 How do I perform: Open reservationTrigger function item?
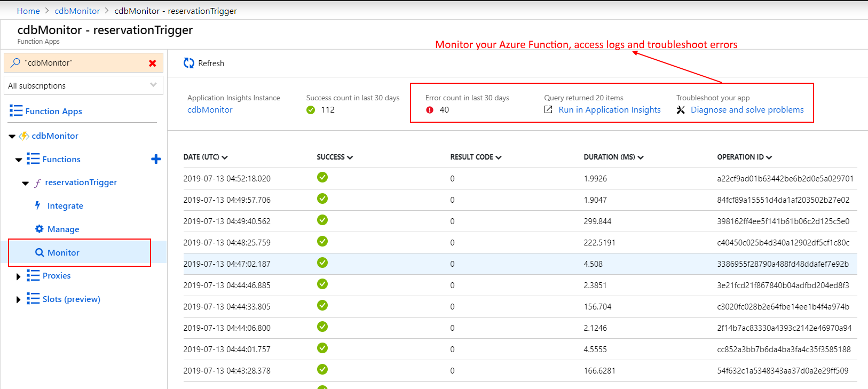point(81,182)
